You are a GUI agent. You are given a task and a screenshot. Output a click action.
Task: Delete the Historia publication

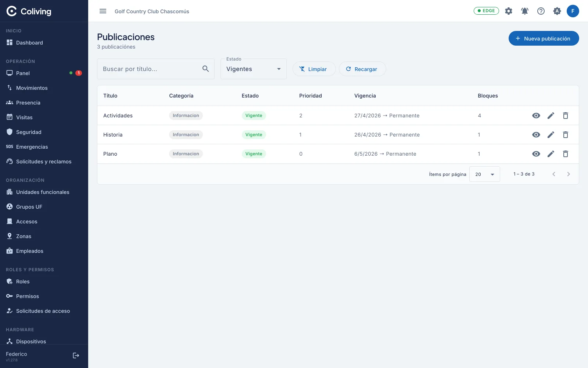[566, 135]
